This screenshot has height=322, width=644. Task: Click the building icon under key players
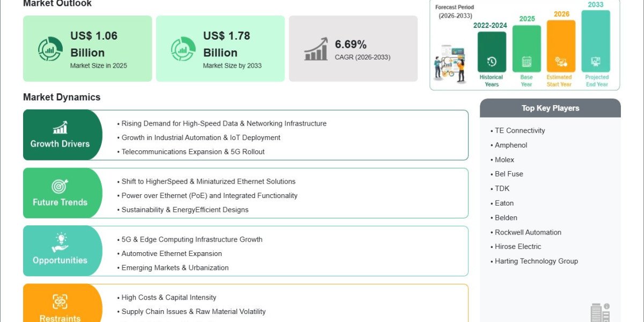point(600,313)
